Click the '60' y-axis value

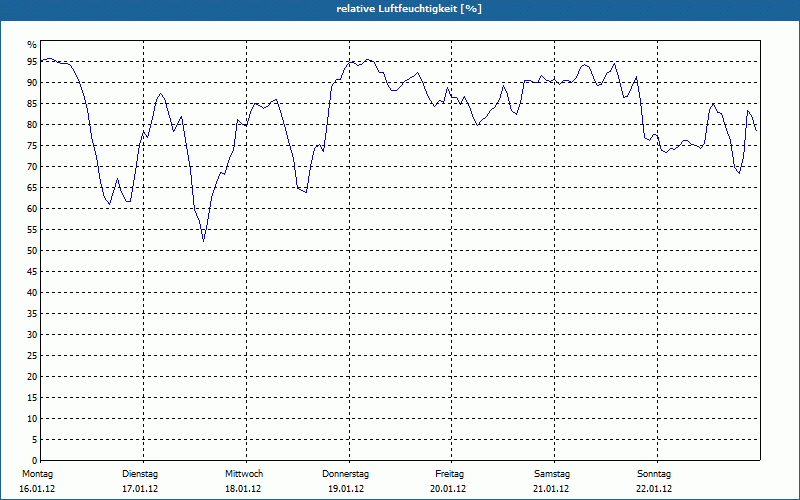coord(32,209)
